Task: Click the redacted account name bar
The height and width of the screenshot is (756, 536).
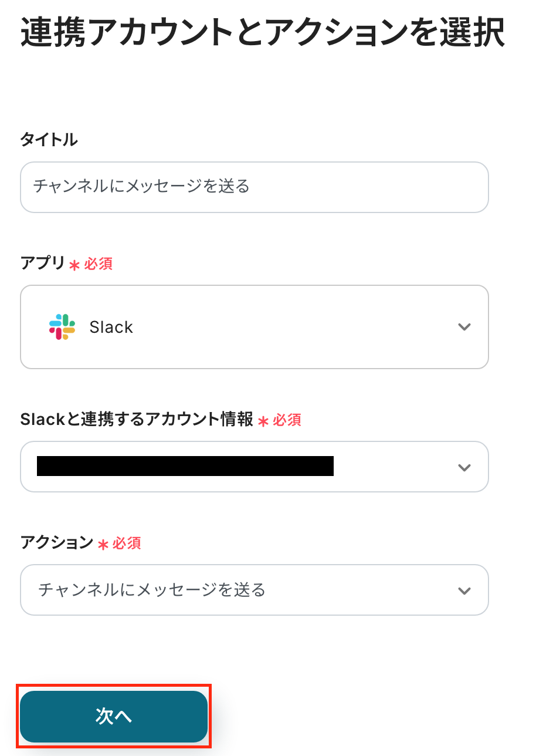Action: (x=185, y=466)
